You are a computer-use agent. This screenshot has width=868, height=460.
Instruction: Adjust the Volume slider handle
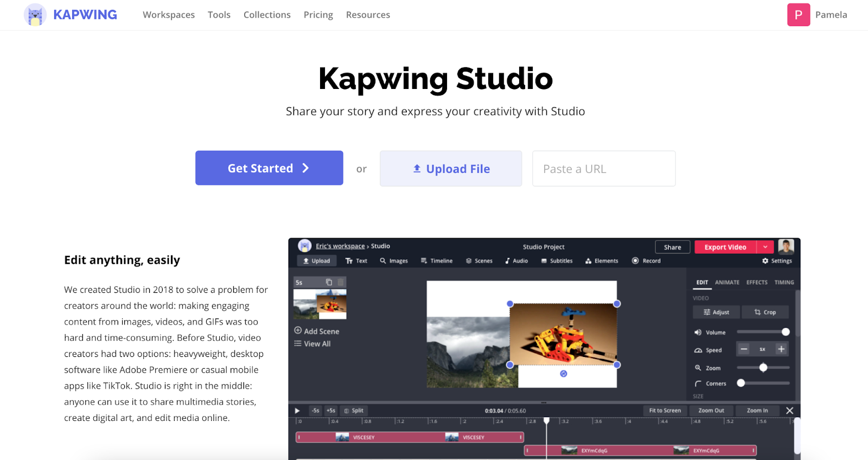786,332
